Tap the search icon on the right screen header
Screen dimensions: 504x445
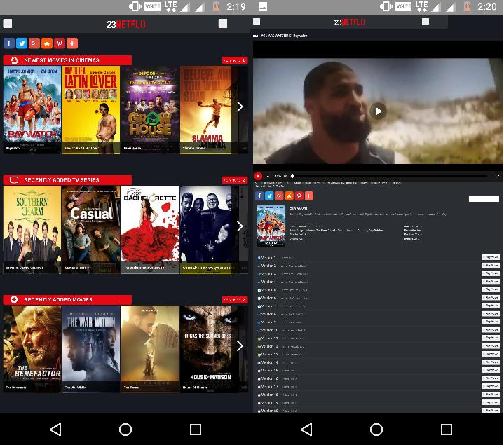(x=425, y=22)
